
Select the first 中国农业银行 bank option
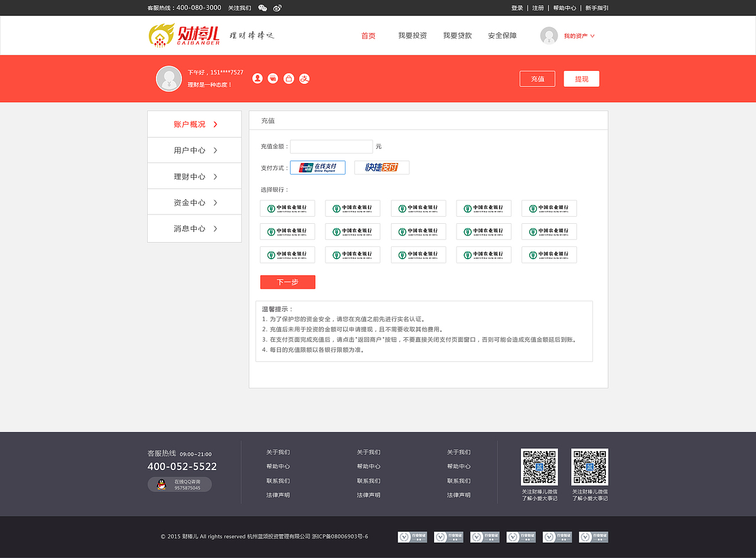[288, 208]
